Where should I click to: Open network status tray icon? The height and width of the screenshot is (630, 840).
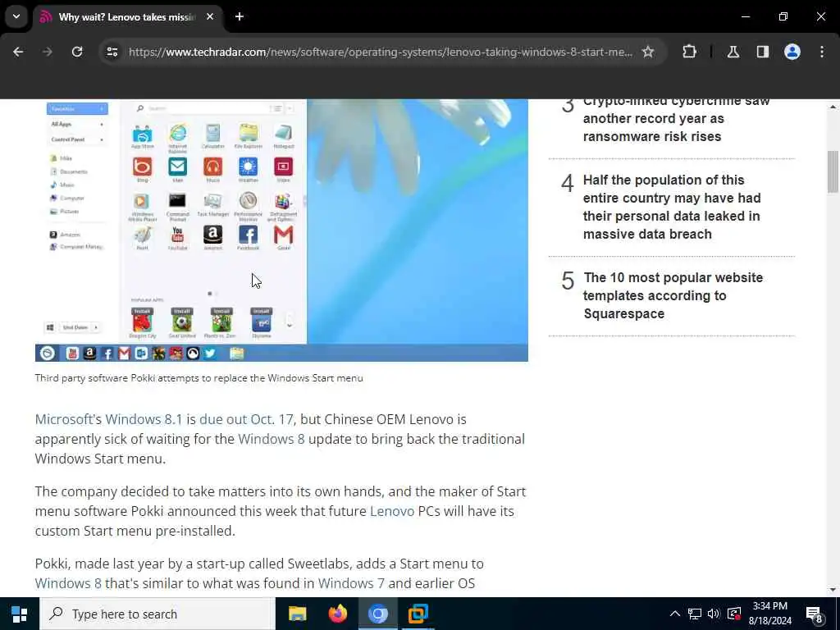(x=695, y=614)
